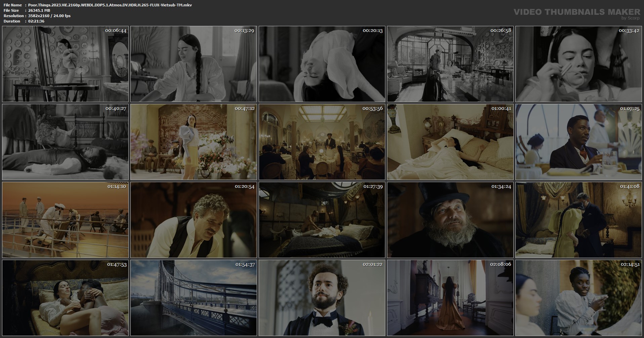Select the thumbnail at 00:20:13
The width and height of the screenshot is (644, 338).
coord(322,64)
